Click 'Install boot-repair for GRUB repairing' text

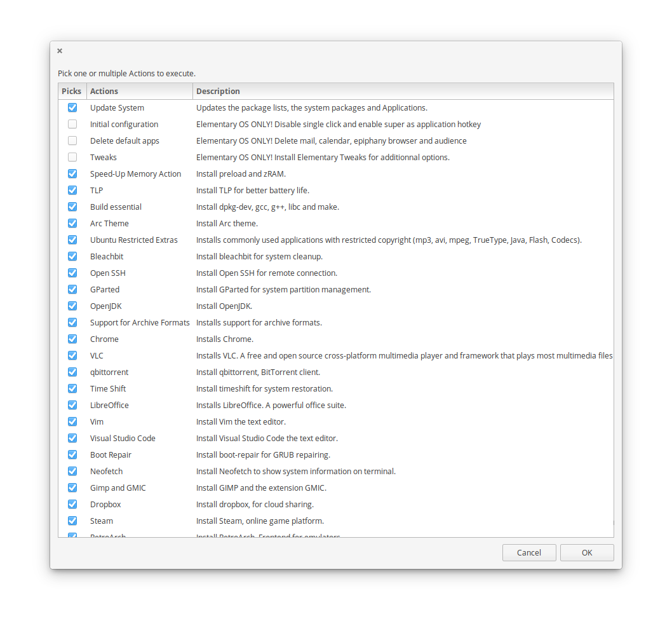[263, 454]
